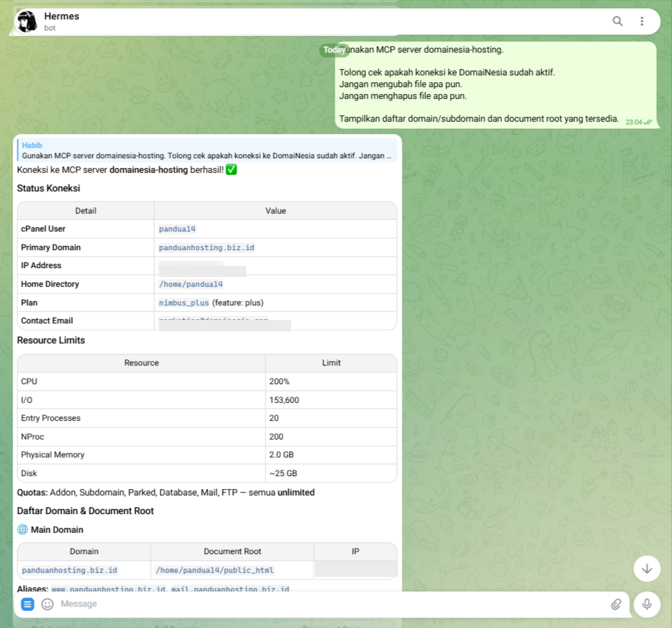Open the Hermes bot profile avatar
Screen dimensions: 672x628
[x=27, y=21]
